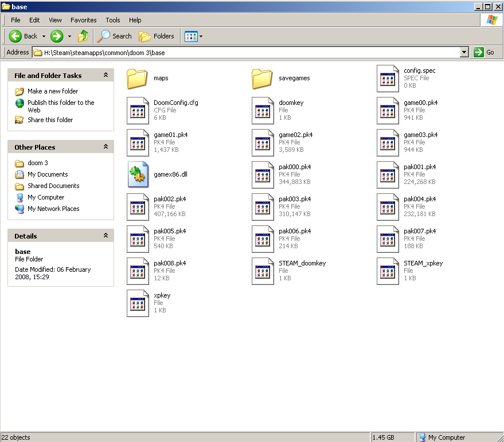
Task: Click the green Back arrow button
Action: (15, 36)
